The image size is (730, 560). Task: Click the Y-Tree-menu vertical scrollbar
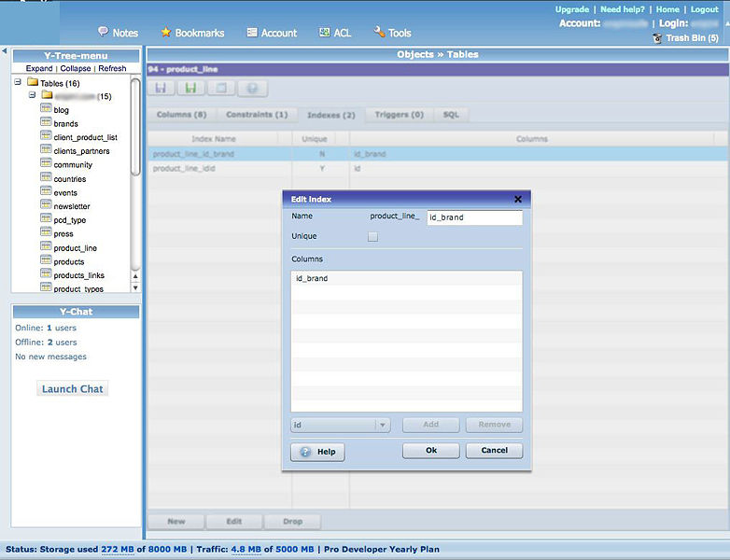click(135, 126)
